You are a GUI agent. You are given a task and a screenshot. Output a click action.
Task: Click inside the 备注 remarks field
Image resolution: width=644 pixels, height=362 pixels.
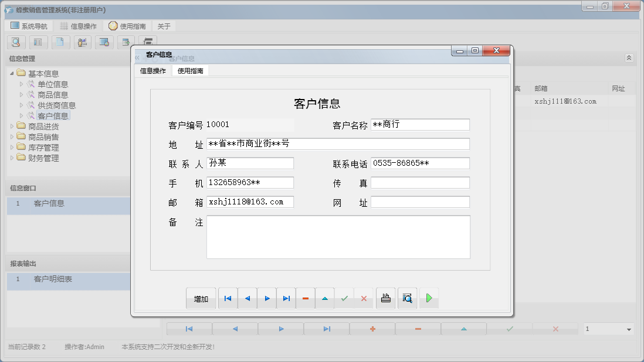click(338, 237)
